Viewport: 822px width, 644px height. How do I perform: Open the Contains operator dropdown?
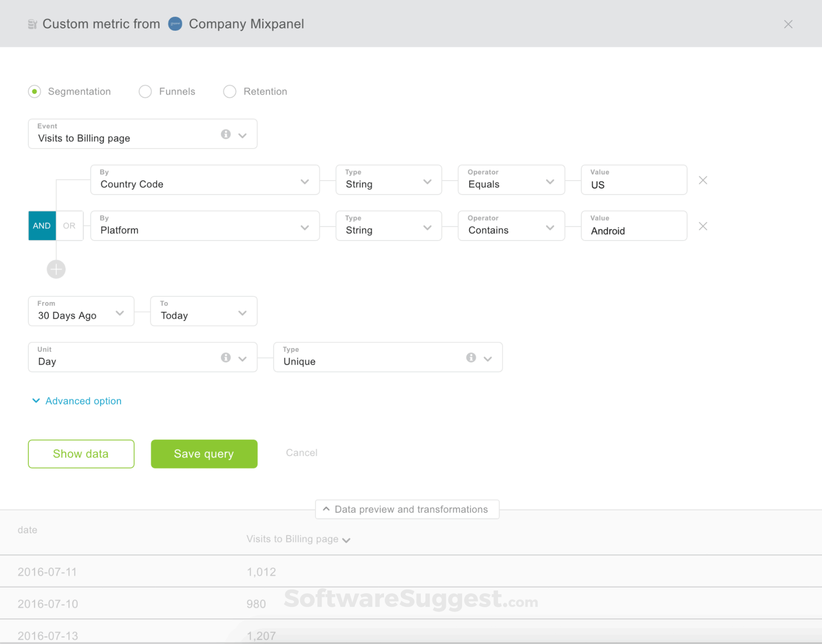511,226
